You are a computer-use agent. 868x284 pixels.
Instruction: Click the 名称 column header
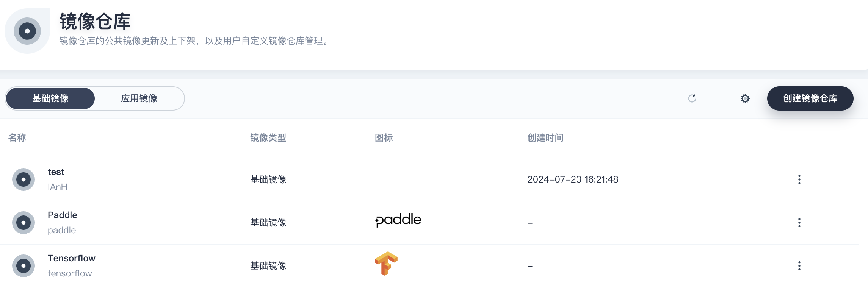point(17,138)
